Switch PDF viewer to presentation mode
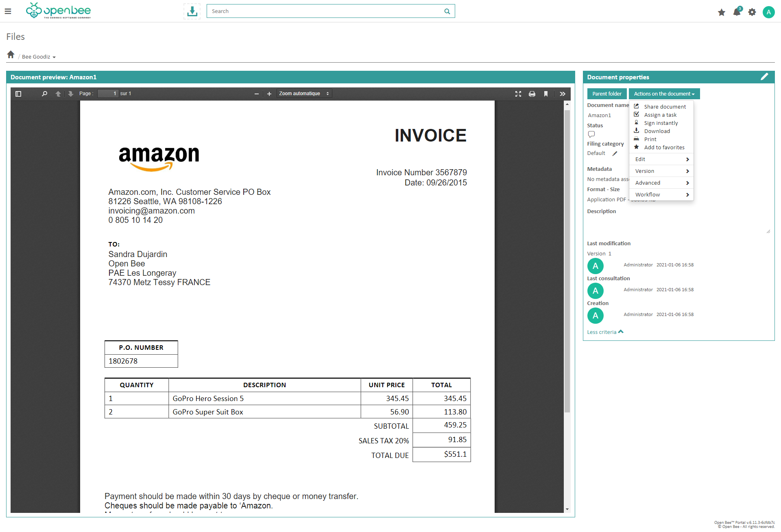Screen dimensions: 781x532 (518, 94)
